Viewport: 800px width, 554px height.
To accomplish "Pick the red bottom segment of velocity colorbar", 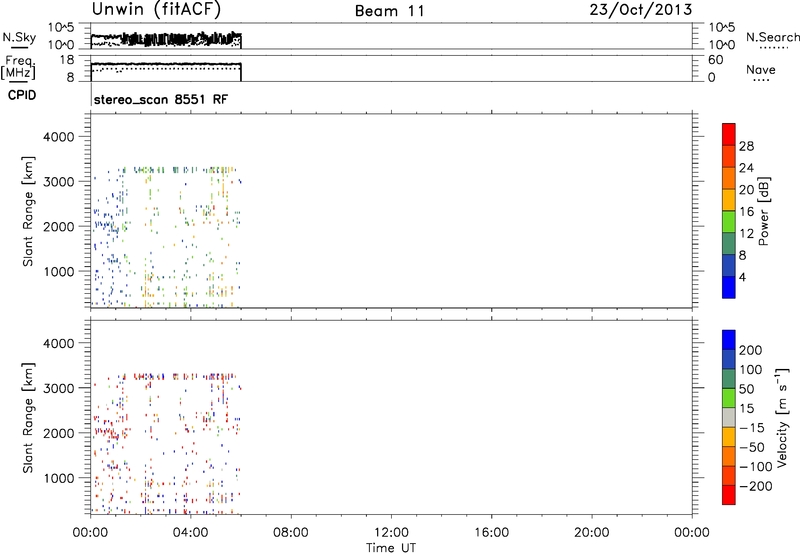I will click(x=729, y=495).
